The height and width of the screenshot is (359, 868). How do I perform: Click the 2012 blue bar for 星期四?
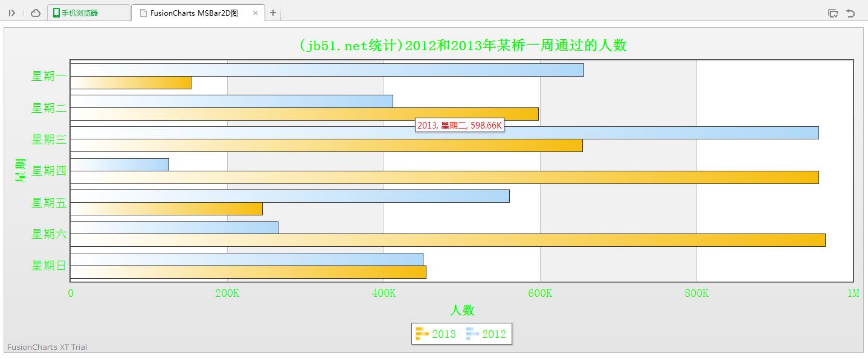pos(120,164)
